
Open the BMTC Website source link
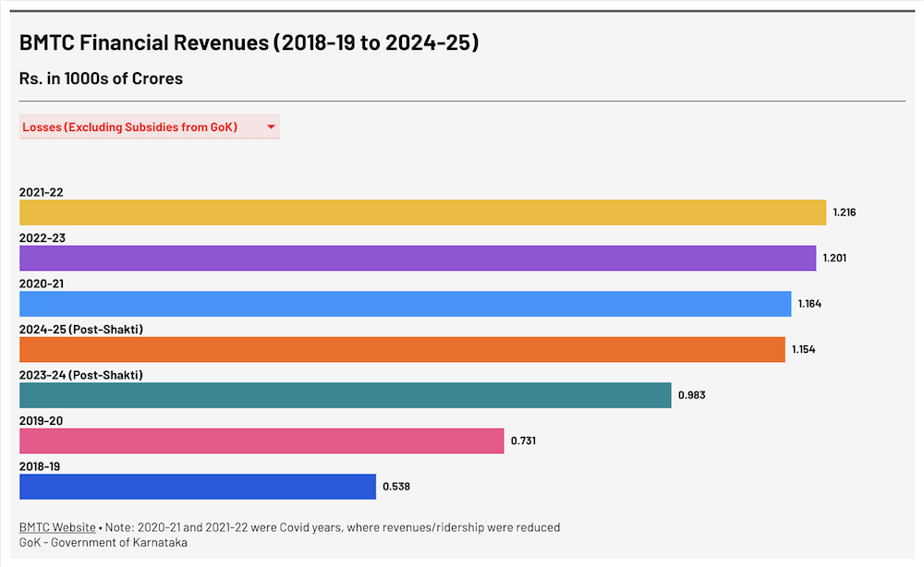[57, 527]
